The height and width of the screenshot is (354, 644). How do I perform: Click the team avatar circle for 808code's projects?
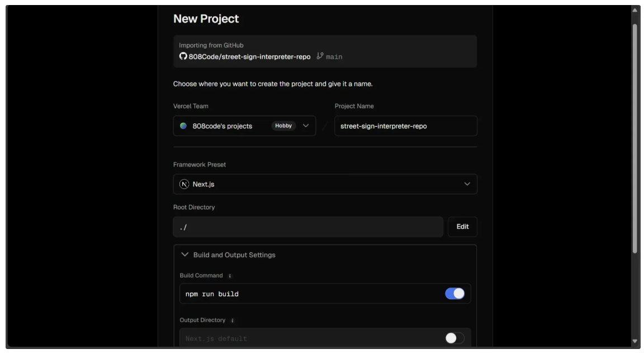pos(183,126)
